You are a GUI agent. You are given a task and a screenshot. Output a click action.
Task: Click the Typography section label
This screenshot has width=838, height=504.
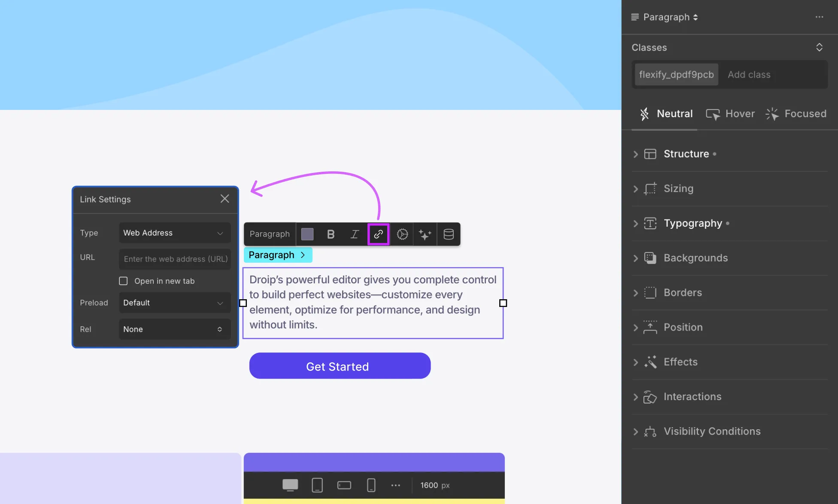click(693, 223)
